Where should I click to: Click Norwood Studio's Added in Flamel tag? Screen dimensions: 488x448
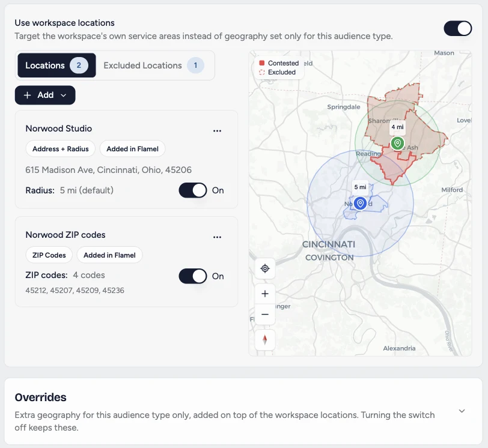(132, 149)
